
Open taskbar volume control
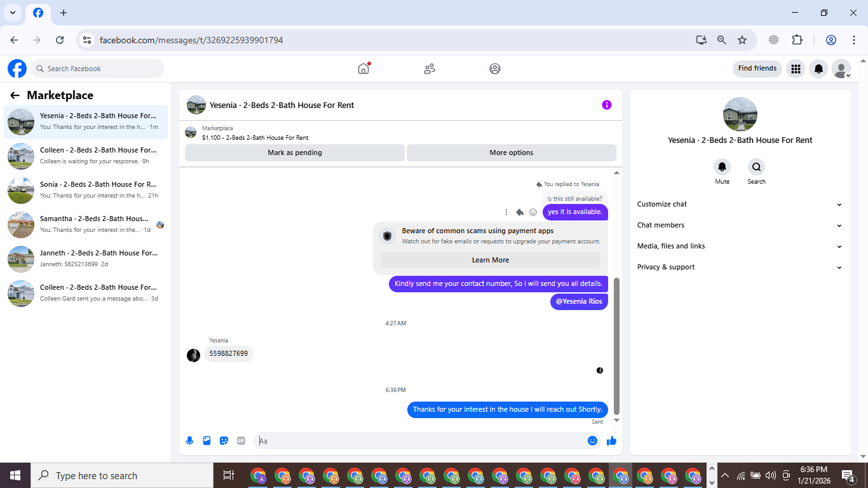[x=771, y=475]
